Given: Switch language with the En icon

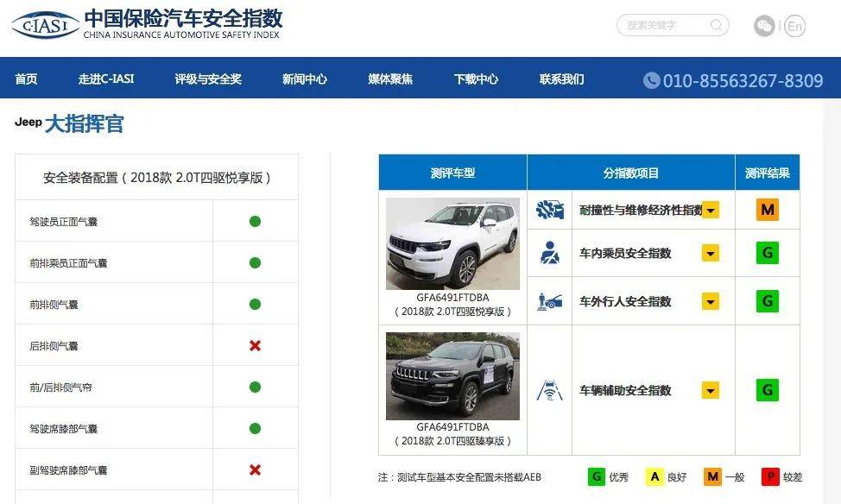Looking at the screenshot, I should (794, 26).
